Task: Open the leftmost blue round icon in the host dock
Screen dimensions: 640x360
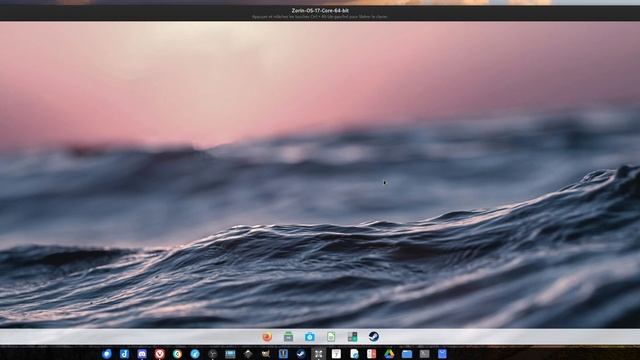Action: [x=107, y=354]
